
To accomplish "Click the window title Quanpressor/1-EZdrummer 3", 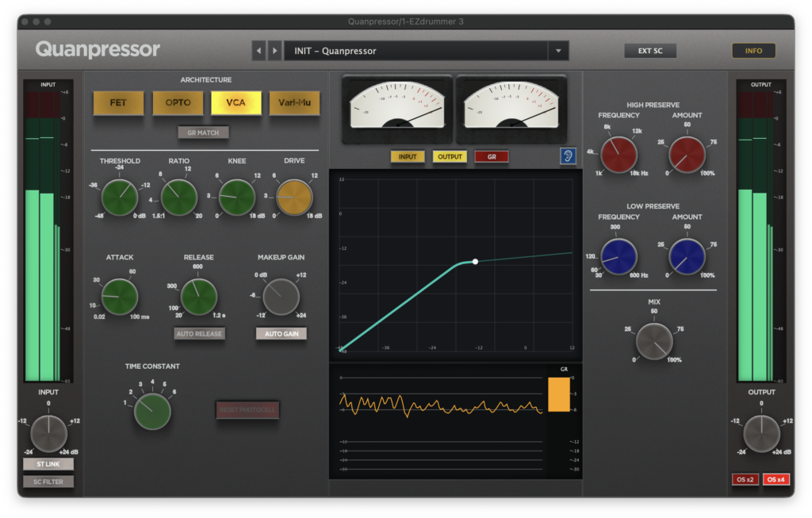I will click(405, 21).
